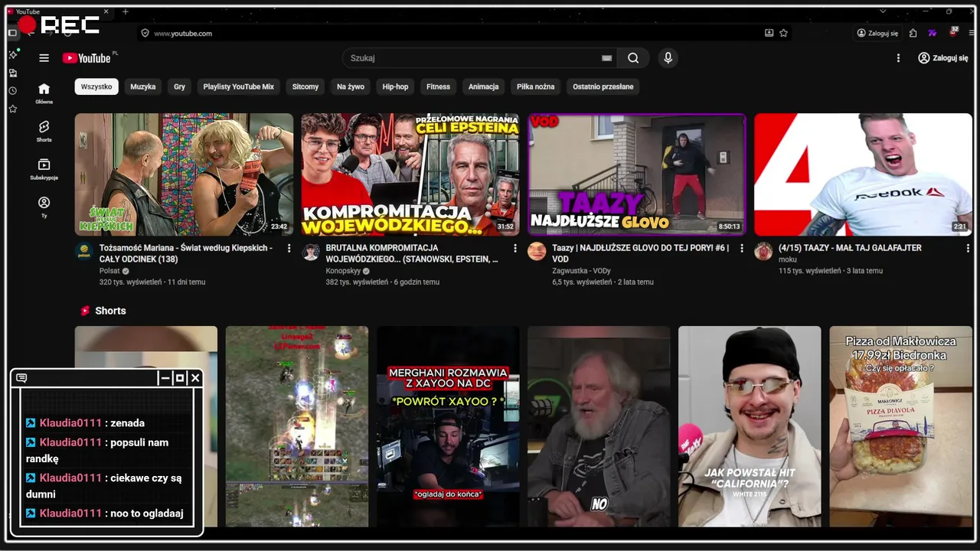This screenshot has width=980, height=551.
Task: Open the YouTube hamburger guide menu
Action: pyautogui.click(x=44, y=58)
